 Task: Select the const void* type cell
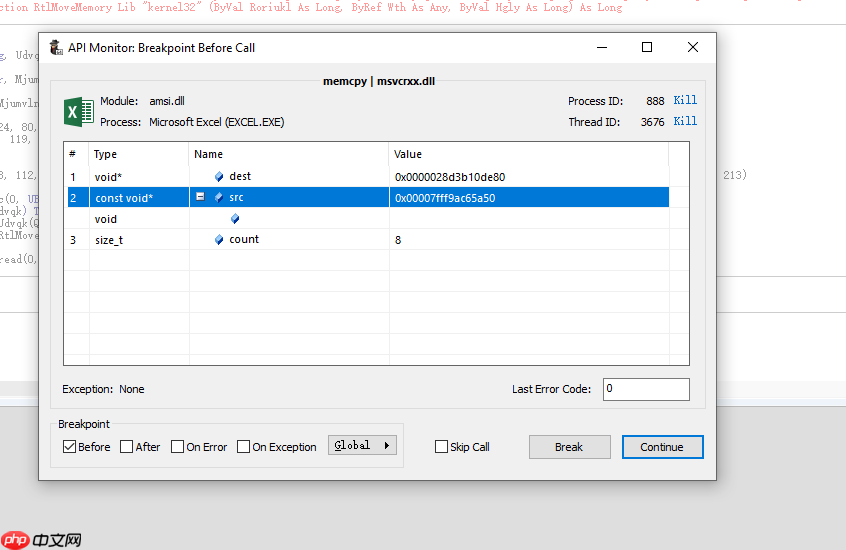coord(124,198)
